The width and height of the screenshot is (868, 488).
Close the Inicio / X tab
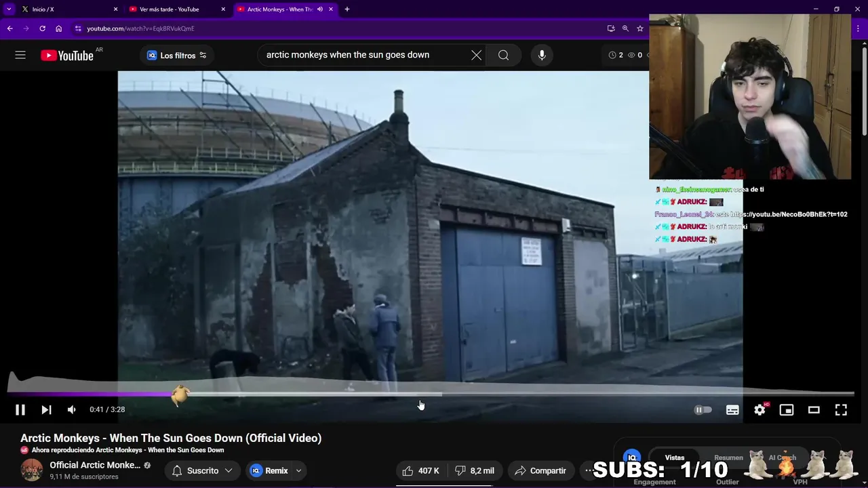point(115,9)
